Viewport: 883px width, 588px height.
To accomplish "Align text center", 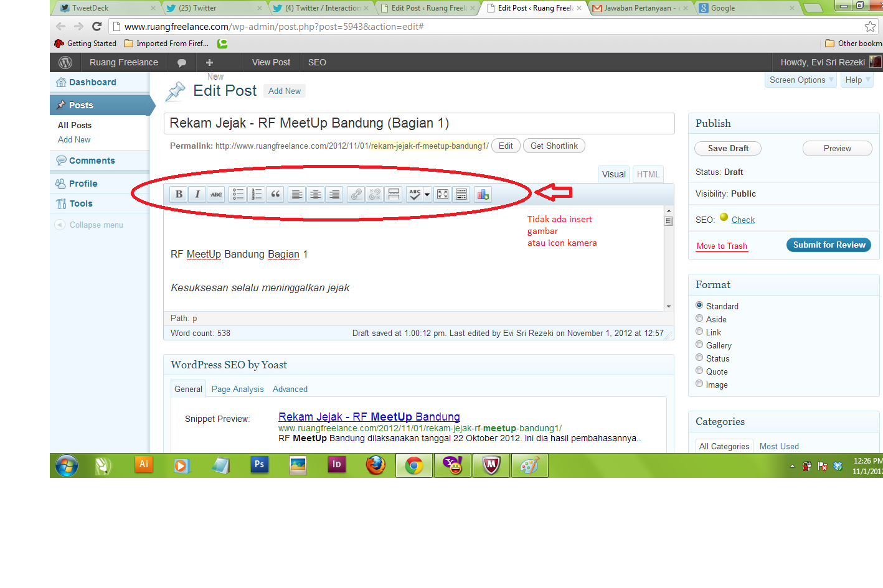I will pos(316,194).
